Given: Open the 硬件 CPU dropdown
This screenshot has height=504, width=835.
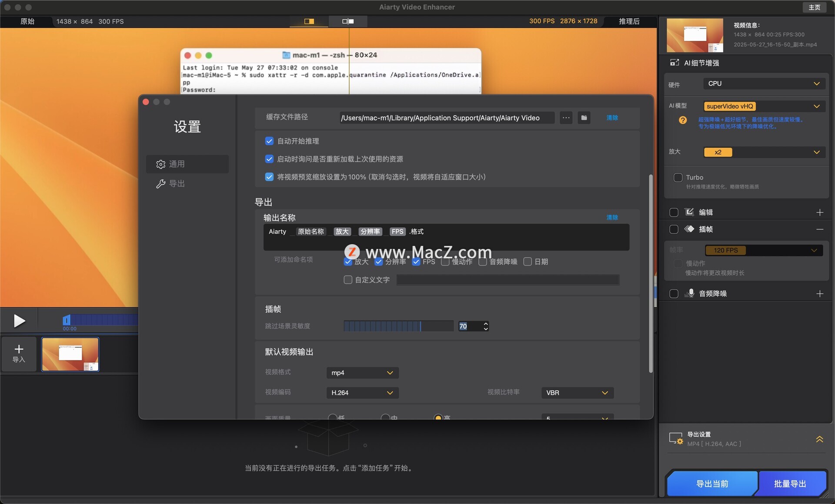Looking at the screenshot, I should [x=764, y=83].
